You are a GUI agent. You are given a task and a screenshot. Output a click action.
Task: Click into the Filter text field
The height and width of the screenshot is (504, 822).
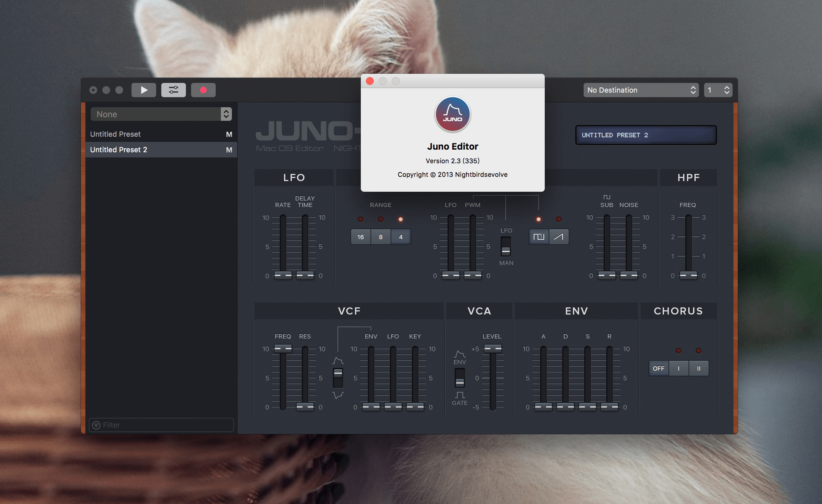click(x=161, y=425)
